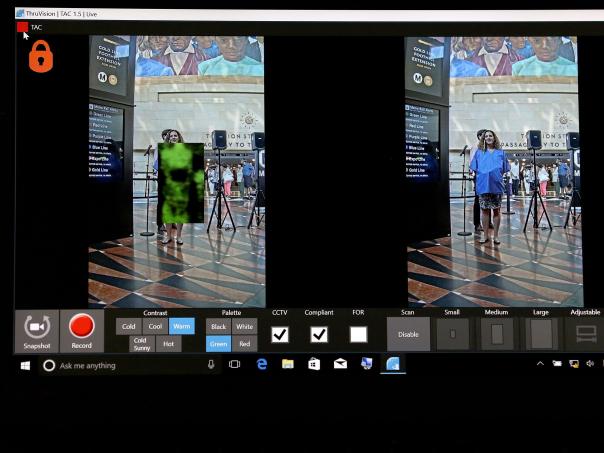The height and width of the screenshot is (453, 604).
Task: Open Microsoft Edge from the taskbar
Action: (x=262, y=364)
